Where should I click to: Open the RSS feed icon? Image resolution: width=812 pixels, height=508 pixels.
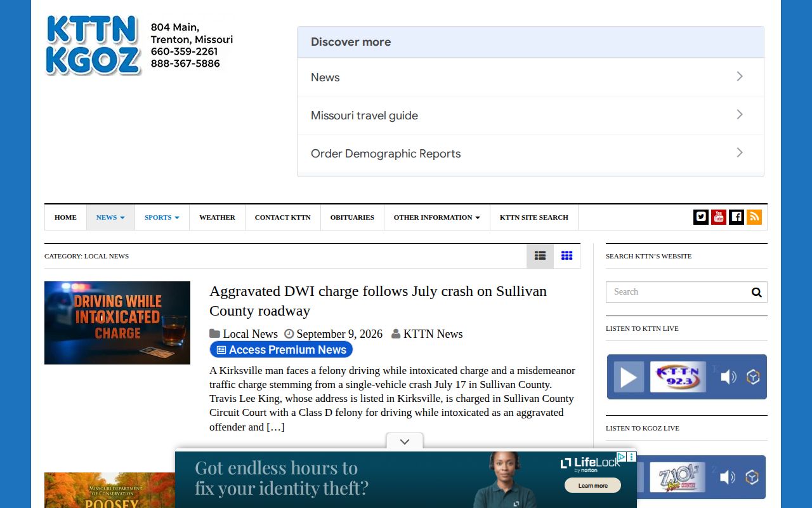click(754, 217)
